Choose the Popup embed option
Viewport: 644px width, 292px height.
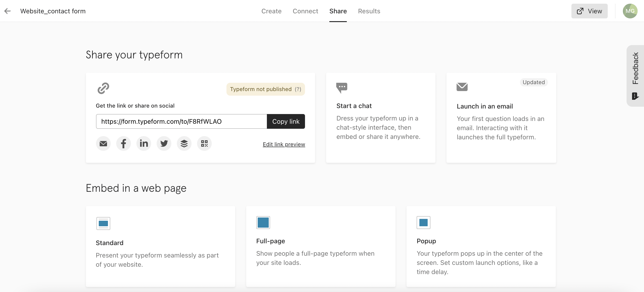481,246
